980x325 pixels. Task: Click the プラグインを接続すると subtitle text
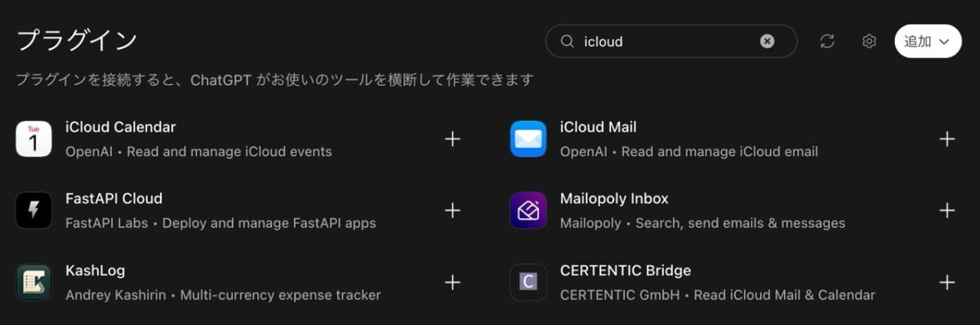click(274, 80)
